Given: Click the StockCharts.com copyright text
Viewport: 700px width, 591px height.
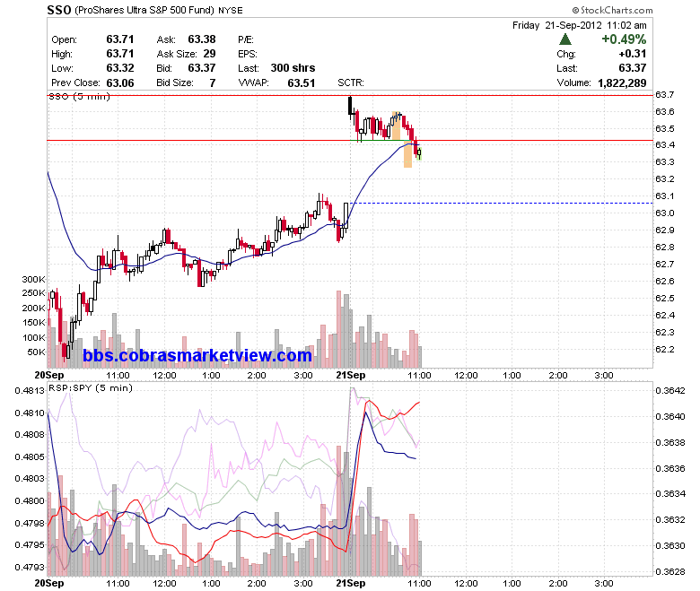Looking at the screenshot, I should (x=612, y=10).
